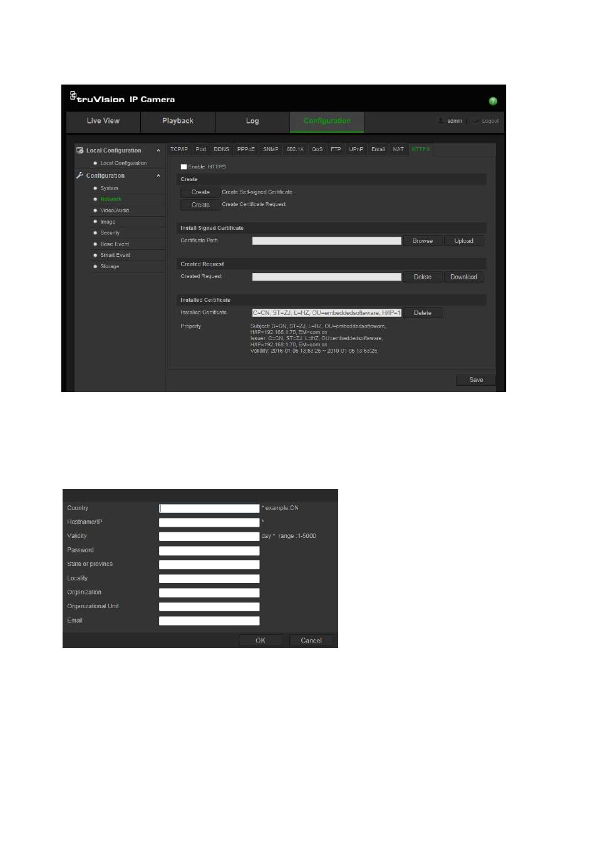Enable HTTPS checkbox
The width and height of the screenshot is (595, 868).
click(184, 167)
